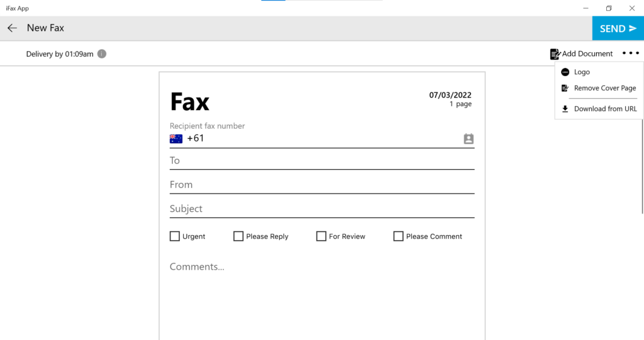This screenshot has height=340, width=644.
Task: Send the fax with SEND button
Action: (x=618, y=28)
